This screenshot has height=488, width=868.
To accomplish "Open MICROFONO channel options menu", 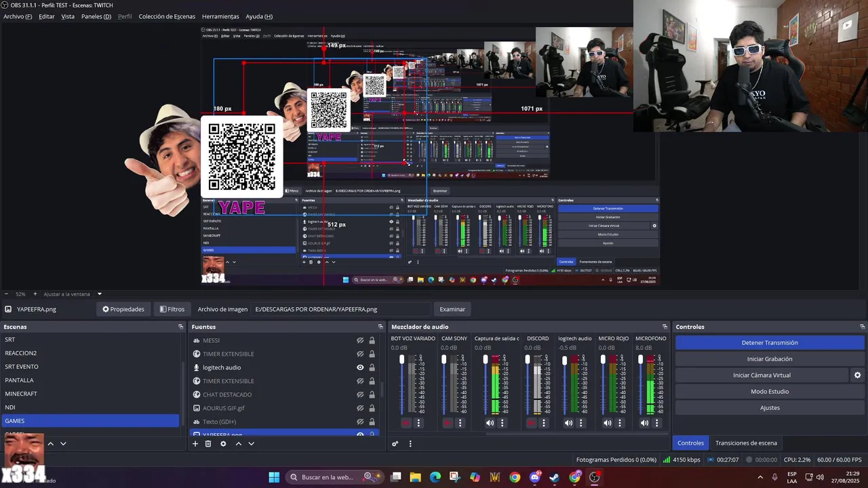I will tap(657, 423).
